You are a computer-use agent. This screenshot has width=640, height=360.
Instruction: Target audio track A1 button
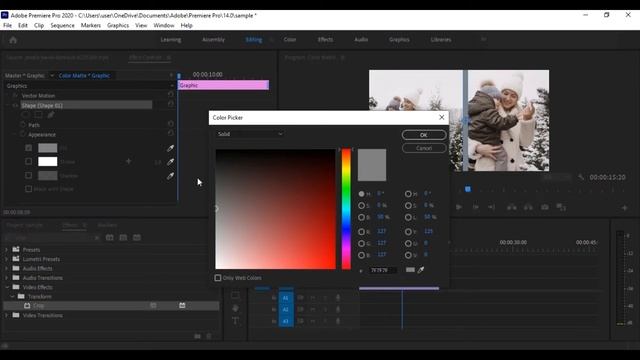286,298
